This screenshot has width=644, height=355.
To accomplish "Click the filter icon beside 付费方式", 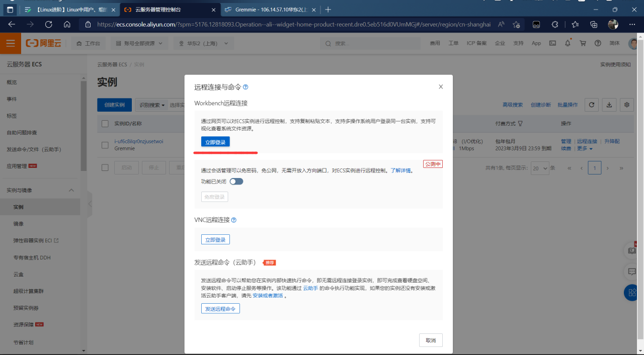I will pyautogui.click(x=520, y=124).
